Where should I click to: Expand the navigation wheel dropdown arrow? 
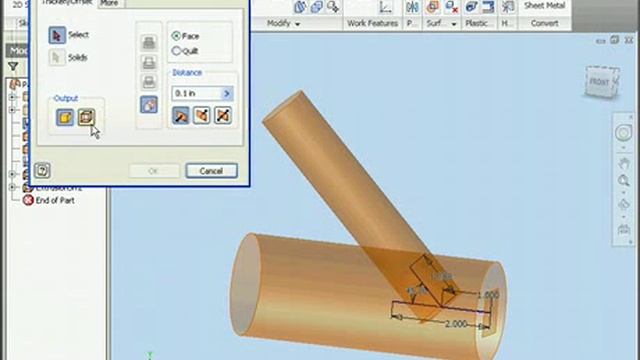tap(623, 148)
